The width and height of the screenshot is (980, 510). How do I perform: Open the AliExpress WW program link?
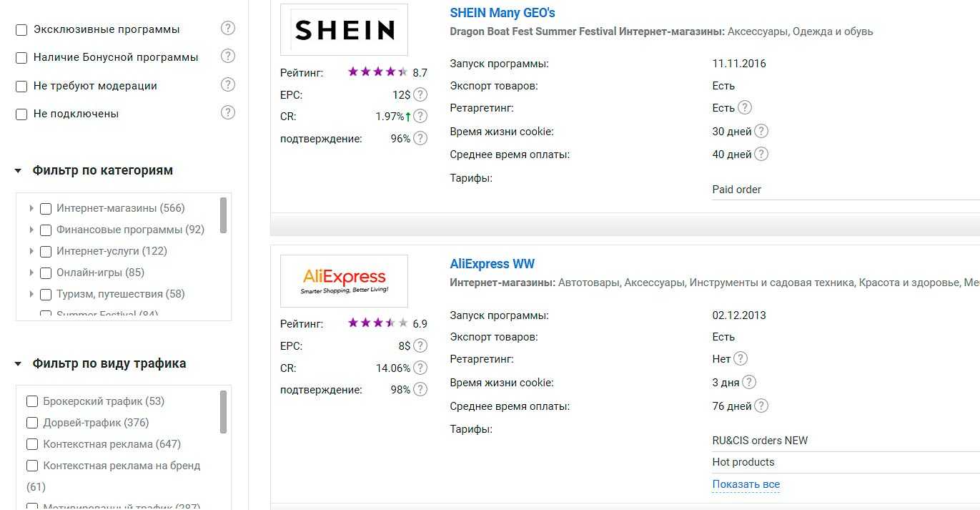[x=492, y=264]
